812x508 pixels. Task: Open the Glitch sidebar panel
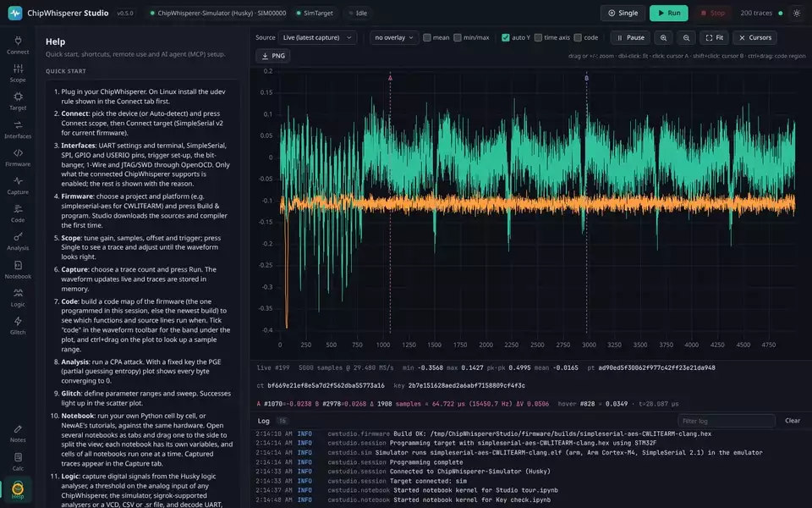click(18, 325)
